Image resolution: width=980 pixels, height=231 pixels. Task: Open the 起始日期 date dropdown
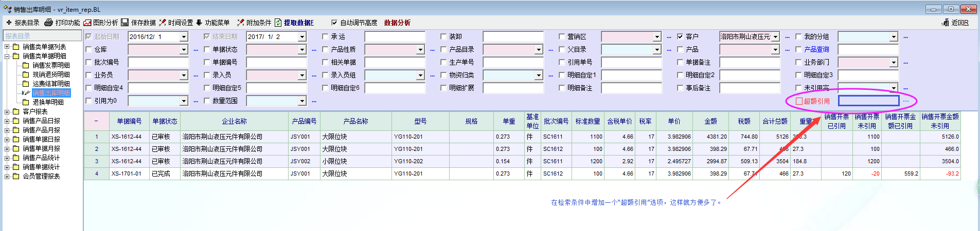tap(184, 37)
